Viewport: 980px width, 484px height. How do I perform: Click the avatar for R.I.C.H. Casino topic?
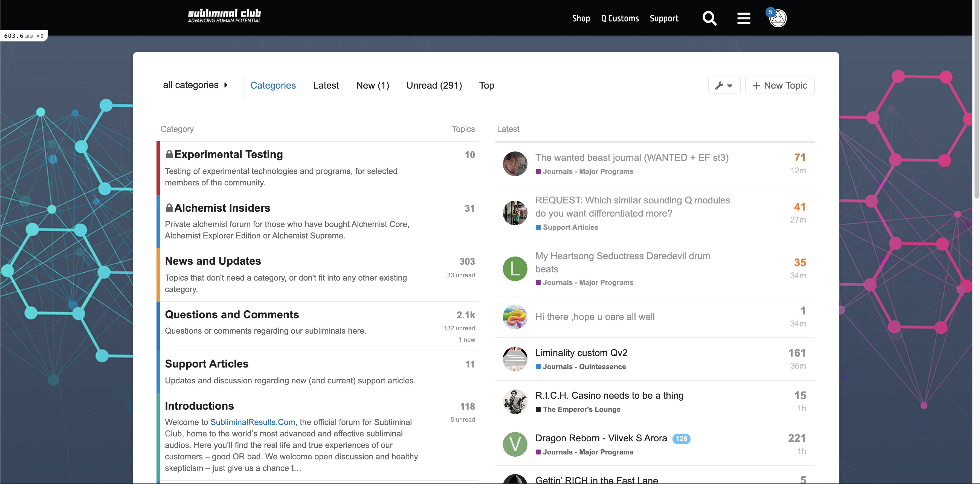(x=515, y=402)
